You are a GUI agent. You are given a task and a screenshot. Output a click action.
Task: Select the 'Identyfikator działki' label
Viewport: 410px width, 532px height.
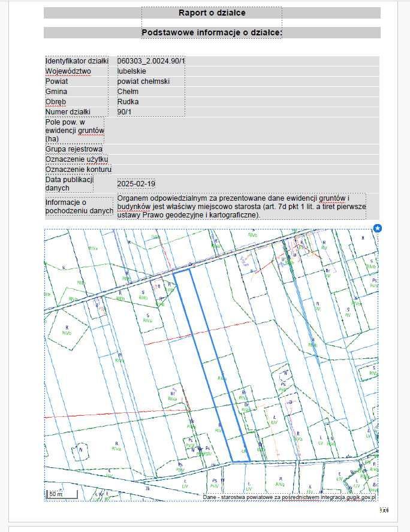77,61
